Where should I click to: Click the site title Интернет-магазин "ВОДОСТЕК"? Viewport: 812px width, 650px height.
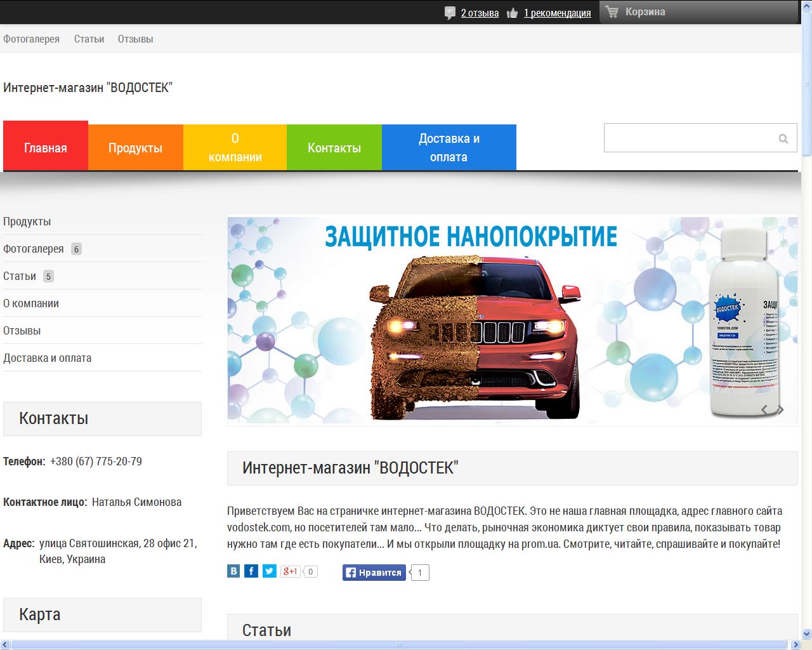(x=88, y=88)
